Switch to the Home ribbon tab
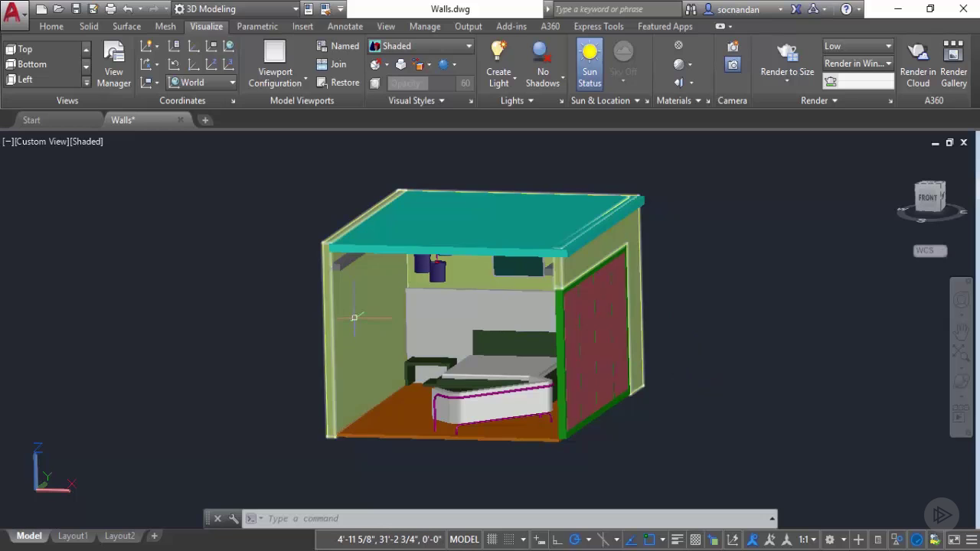Viewport: 980px width, 551px height. click(x=51, y=26)
